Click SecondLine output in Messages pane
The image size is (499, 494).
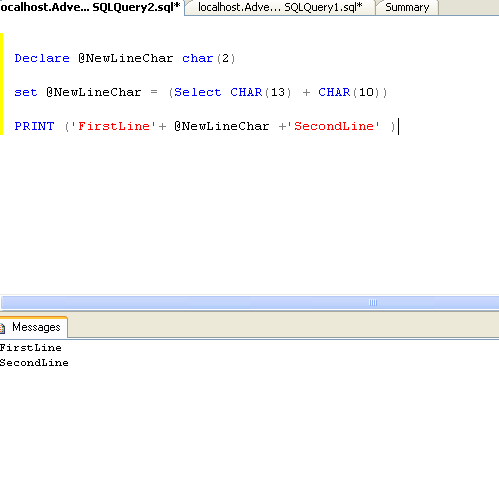pyautogui.click(x=34, y=363)
